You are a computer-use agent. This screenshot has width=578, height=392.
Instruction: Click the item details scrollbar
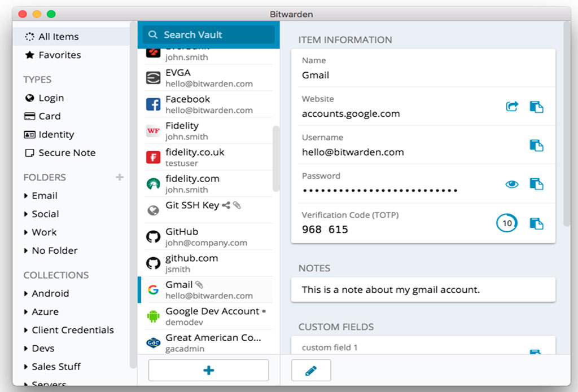tap(567, 124)
